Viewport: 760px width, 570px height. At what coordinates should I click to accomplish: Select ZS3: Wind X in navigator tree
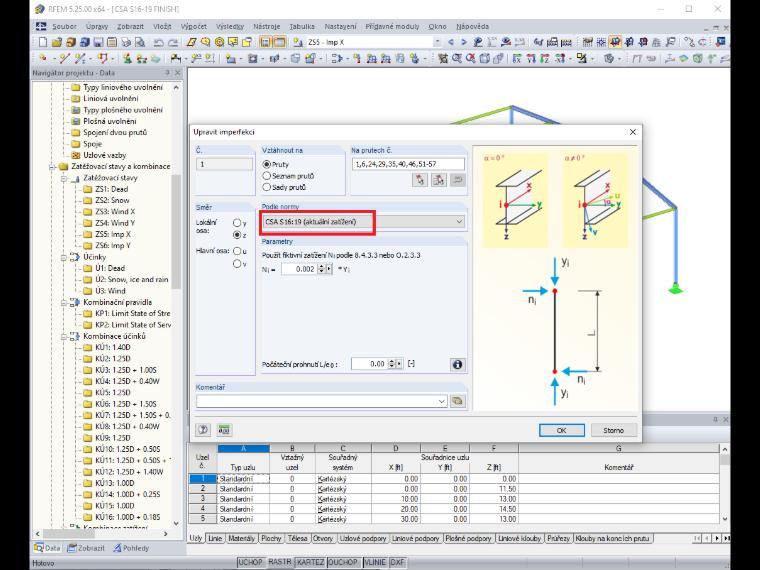click(115, 212)
